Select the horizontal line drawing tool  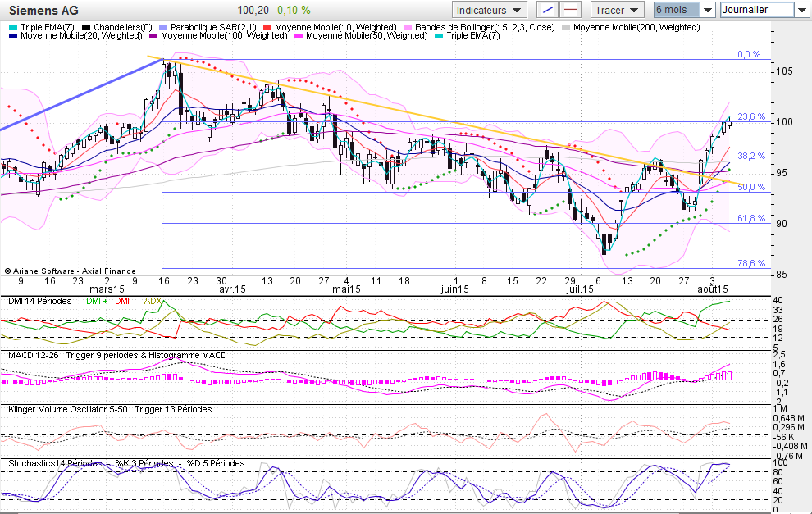[570, 10]
